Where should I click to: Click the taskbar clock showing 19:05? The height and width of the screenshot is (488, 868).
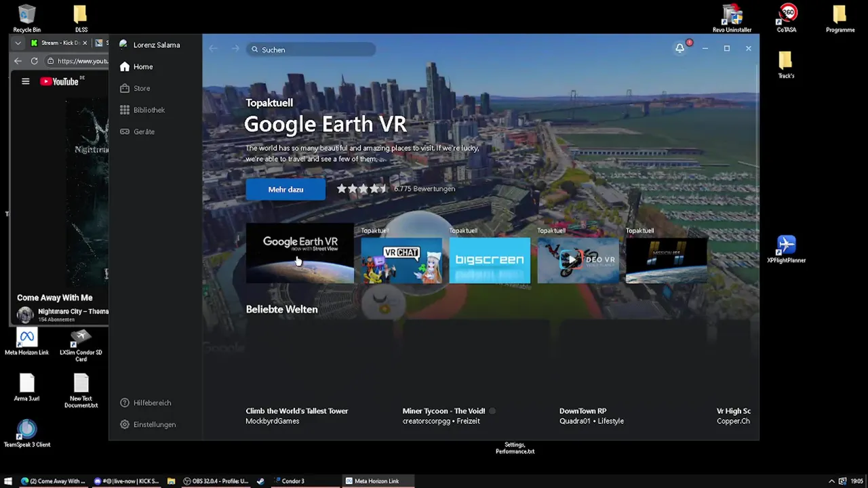[856, 481]
